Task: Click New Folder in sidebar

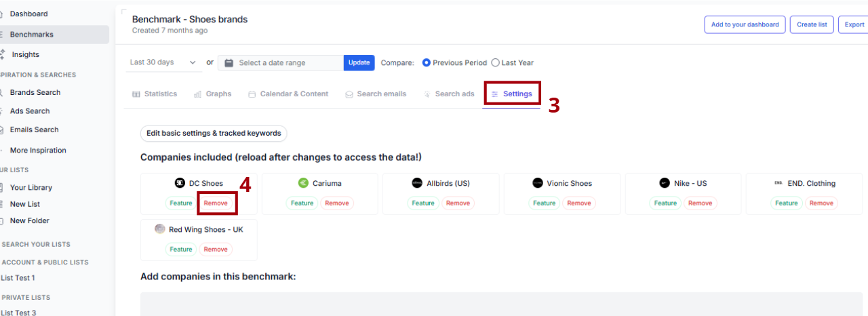Action: point(29,220)
